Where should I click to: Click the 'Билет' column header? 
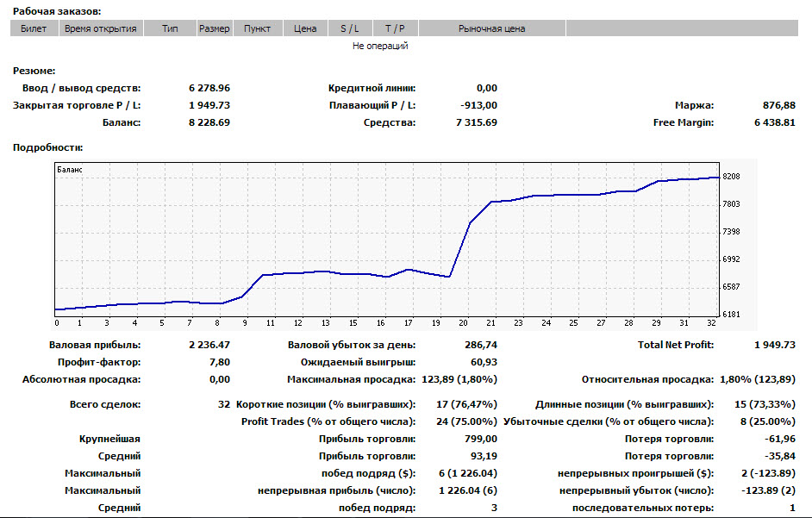(34, 28)
